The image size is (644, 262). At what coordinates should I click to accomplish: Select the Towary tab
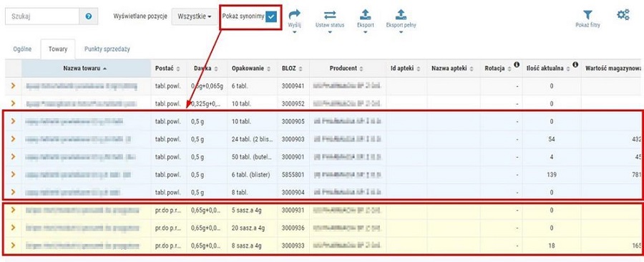click(x=58, y=49)
